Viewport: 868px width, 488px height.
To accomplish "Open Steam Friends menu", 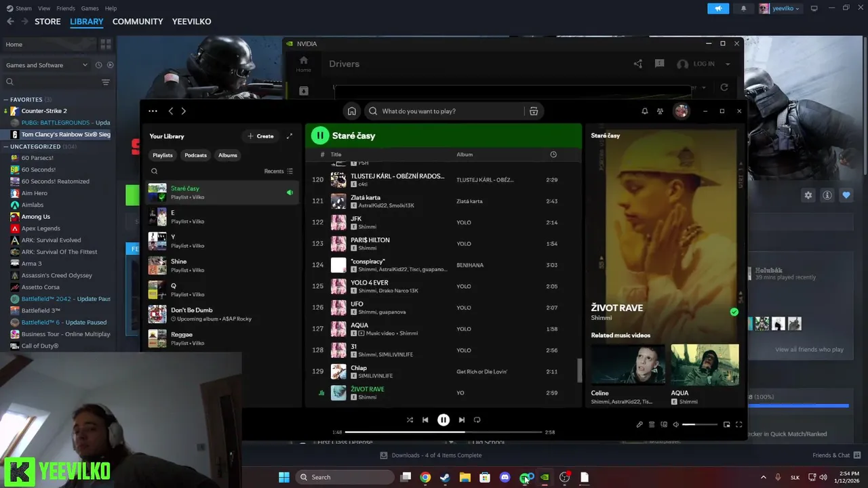I will tap(66, 8).
